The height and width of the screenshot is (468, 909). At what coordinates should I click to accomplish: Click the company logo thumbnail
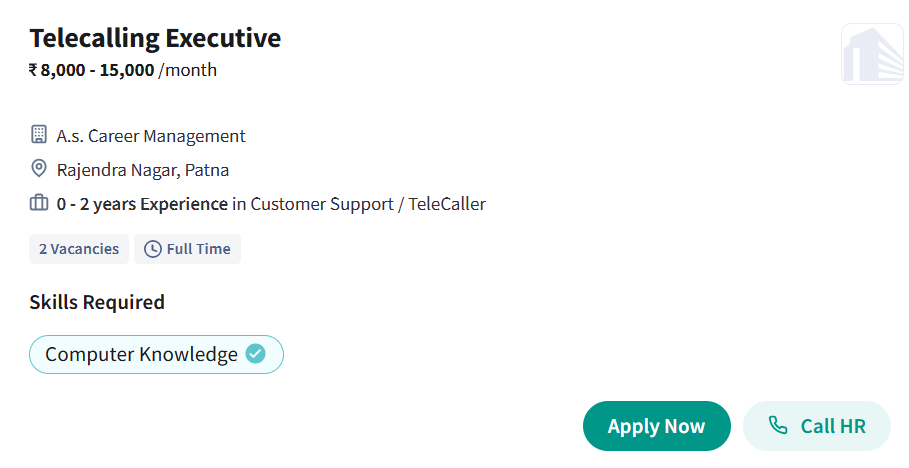872,54
